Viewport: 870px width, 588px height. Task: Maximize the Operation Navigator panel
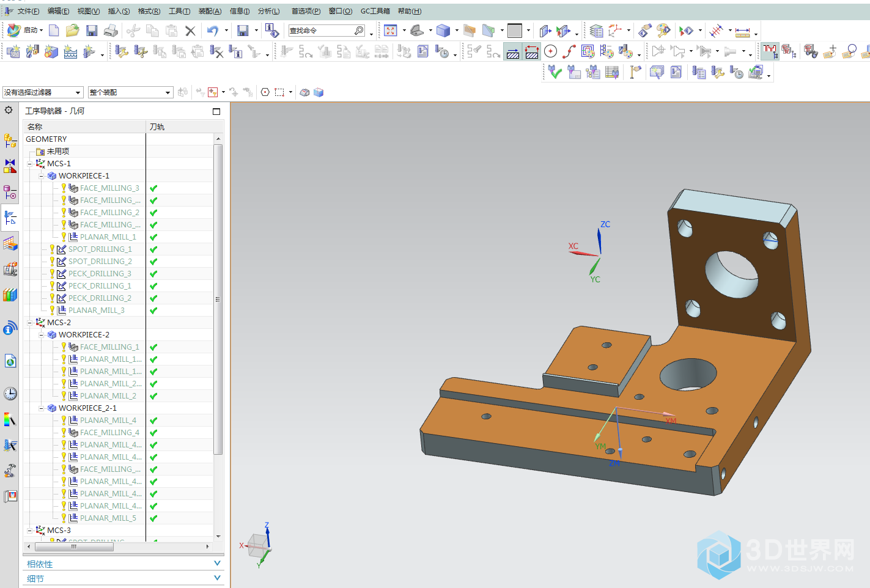(x=216, y=111)
